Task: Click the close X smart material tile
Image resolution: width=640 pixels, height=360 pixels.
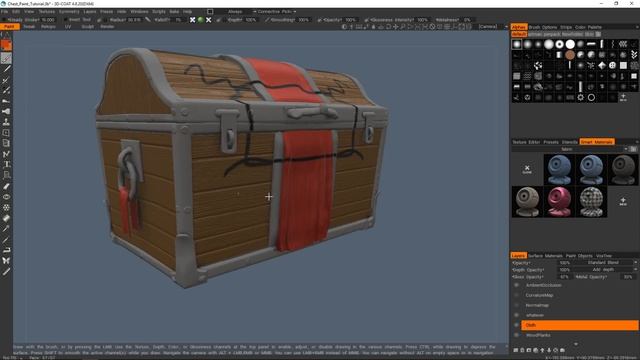Action: pyautogui.click(x=527, y=169)
